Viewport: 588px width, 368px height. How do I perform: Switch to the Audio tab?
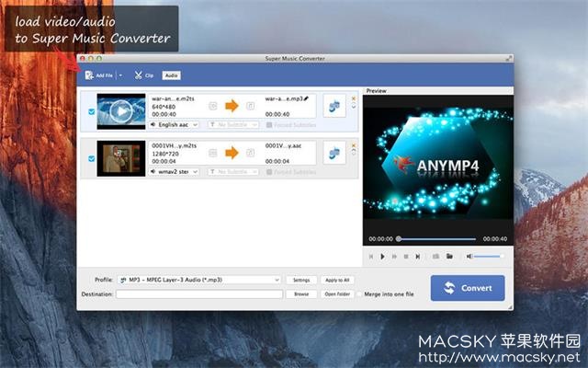point(172,75)
